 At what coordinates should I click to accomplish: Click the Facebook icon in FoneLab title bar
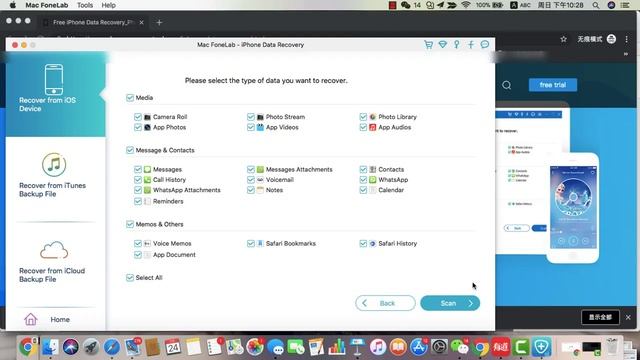(x=471, y=44)
